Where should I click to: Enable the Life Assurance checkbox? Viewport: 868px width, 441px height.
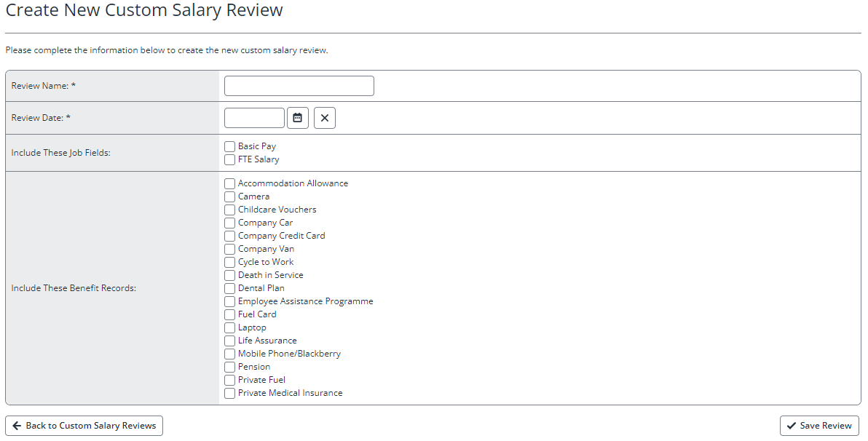(229, 341)
